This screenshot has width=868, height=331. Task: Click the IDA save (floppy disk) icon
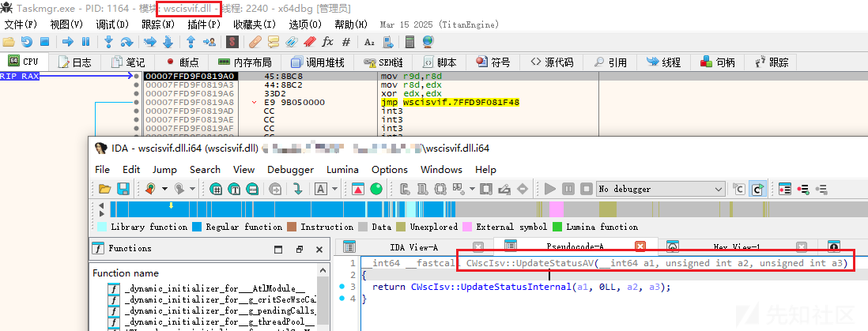click(123, 190)
